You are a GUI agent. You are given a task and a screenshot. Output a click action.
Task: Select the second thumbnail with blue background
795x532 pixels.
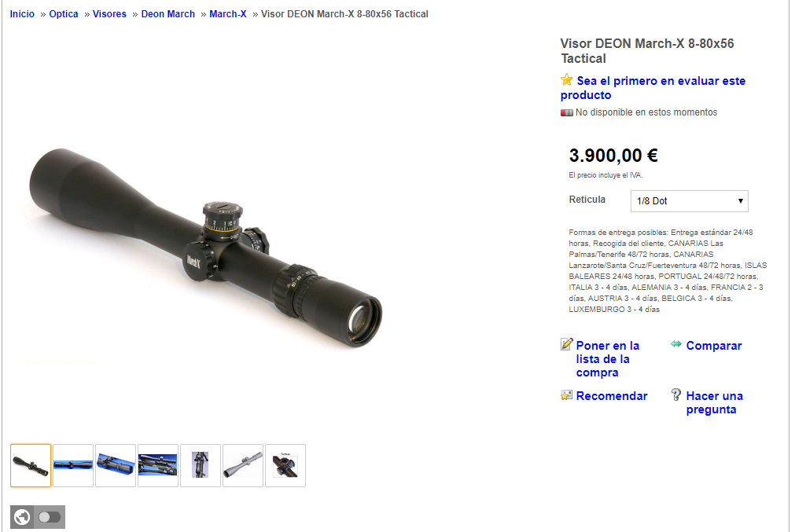(x=73, y=466)
